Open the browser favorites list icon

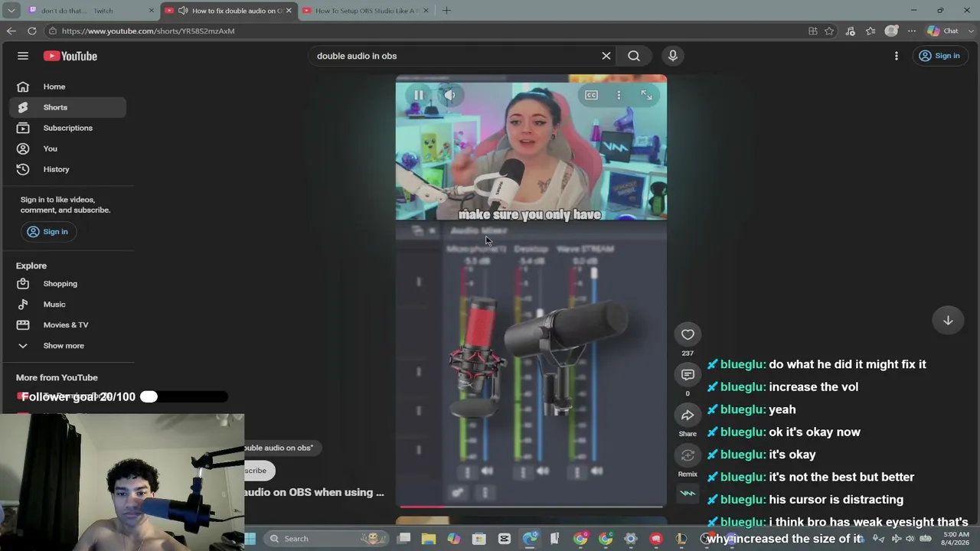[x=871, y=31]
